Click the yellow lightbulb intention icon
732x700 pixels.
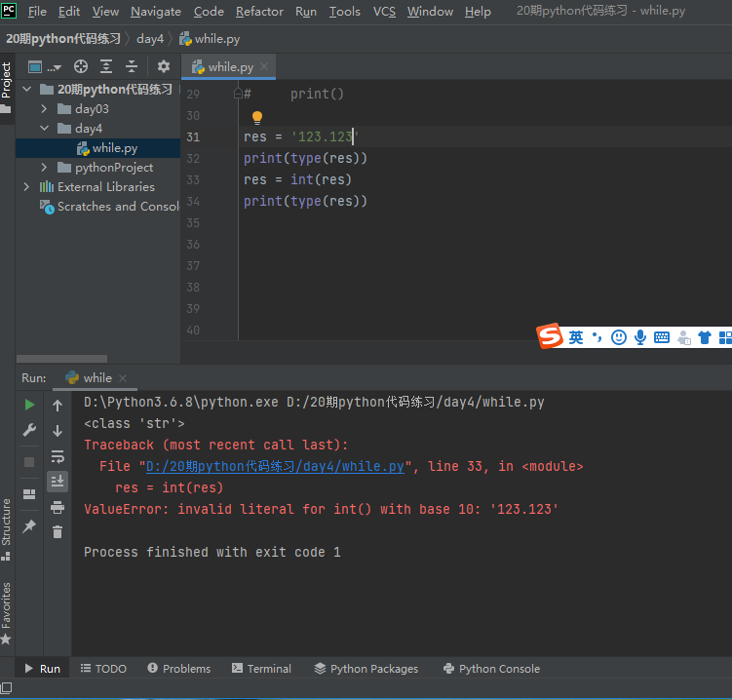pyautogui.click(x=257, y=117)
